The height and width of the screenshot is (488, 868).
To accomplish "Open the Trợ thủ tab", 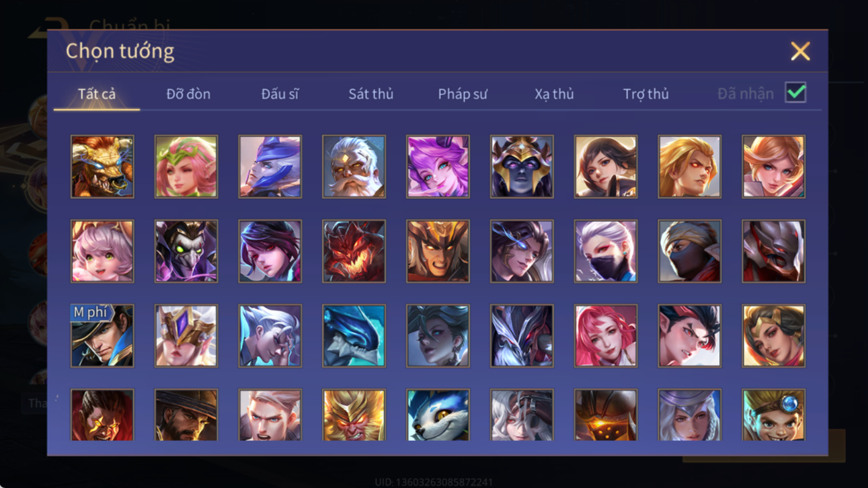I will coord(645,94).
